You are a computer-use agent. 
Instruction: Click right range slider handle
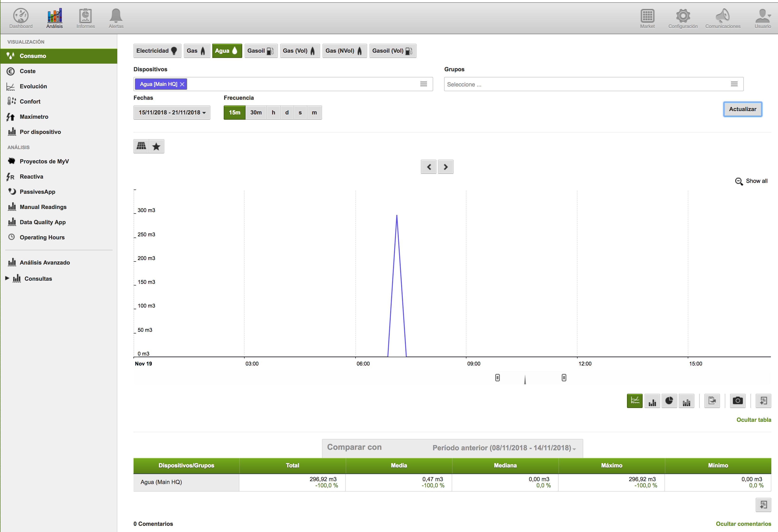click(x=564, y=378)
